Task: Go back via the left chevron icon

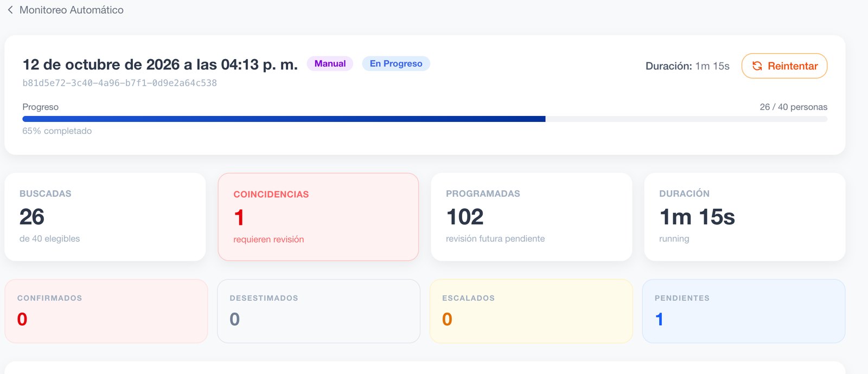Action: point(10,10)
